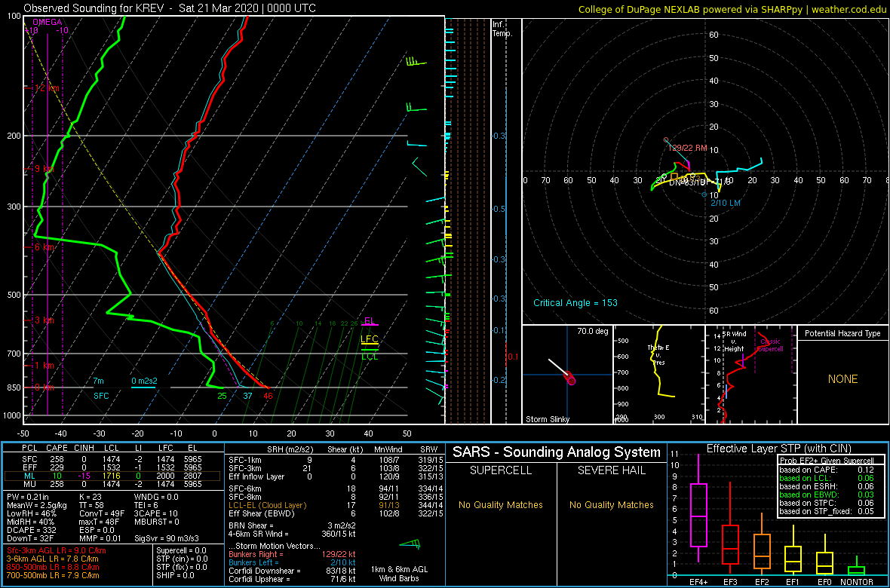Click the 'Critical Angle = 153' text
890x588 pixels.
(x=575, y=302)
